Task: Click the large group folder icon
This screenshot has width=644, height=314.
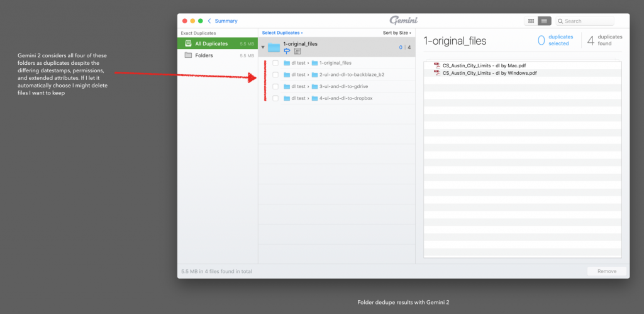Action: click(x=274, y=47)
